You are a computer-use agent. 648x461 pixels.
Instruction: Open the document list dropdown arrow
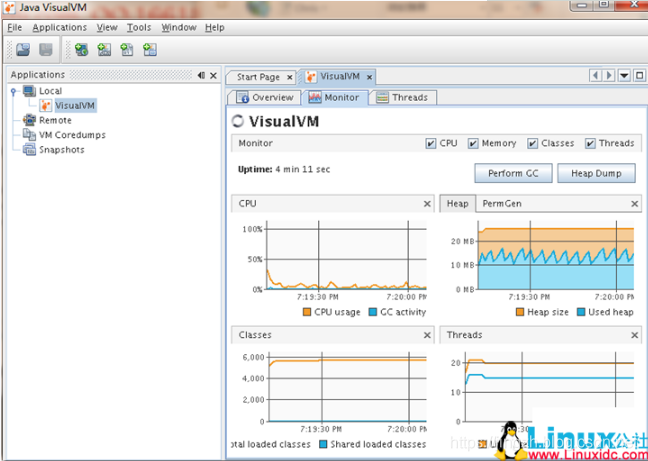click(624, 76)
